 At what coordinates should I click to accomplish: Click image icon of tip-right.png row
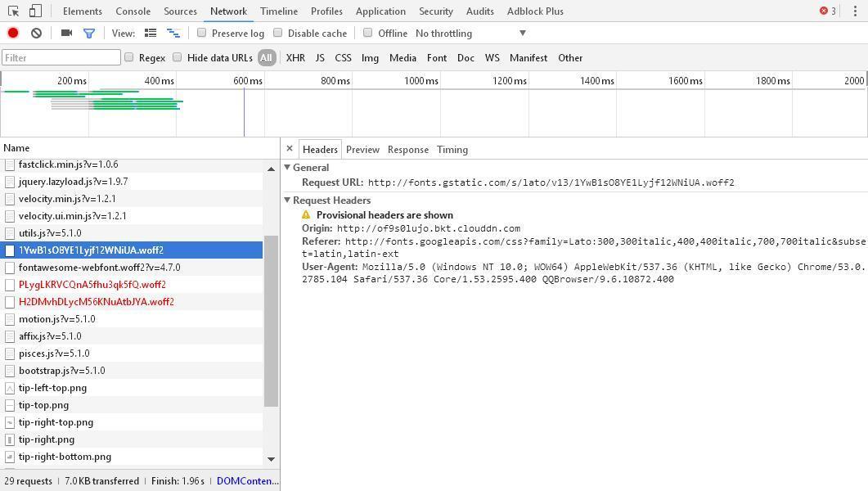point(10,439)
